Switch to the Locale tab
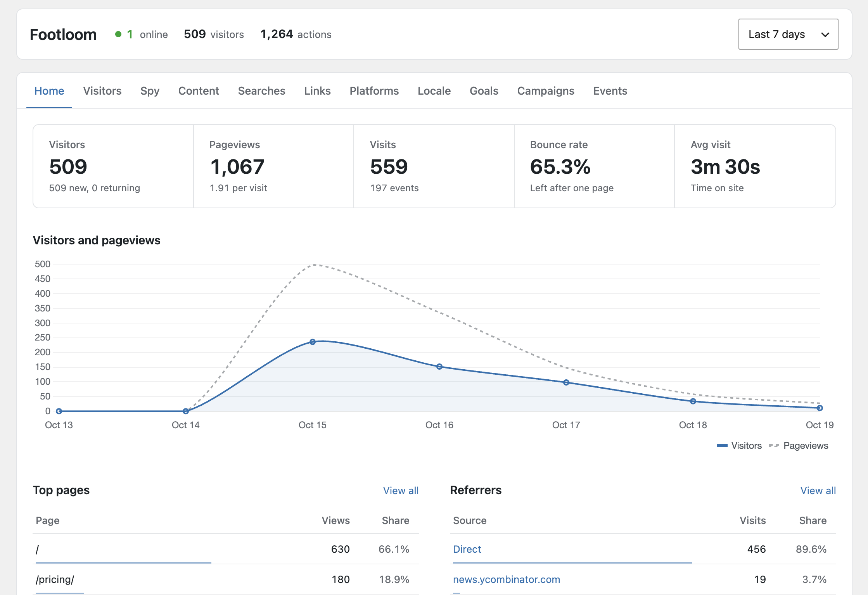Image resolution: width=868 pixels, height=595 pixels. click(x=434, y=91)
